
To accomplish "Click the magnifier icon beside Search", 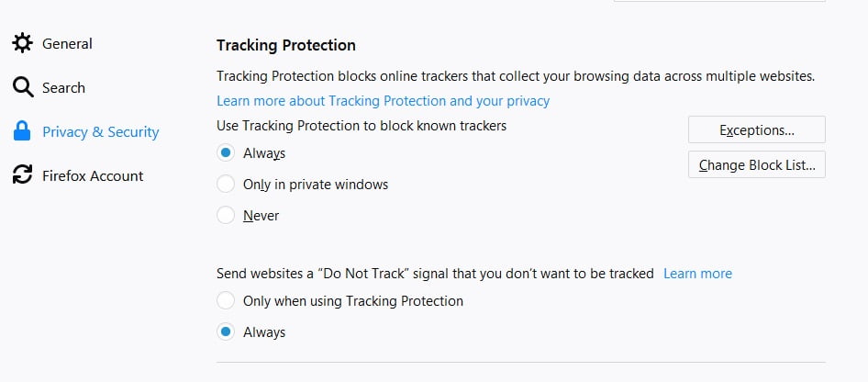I will [22, 87].
